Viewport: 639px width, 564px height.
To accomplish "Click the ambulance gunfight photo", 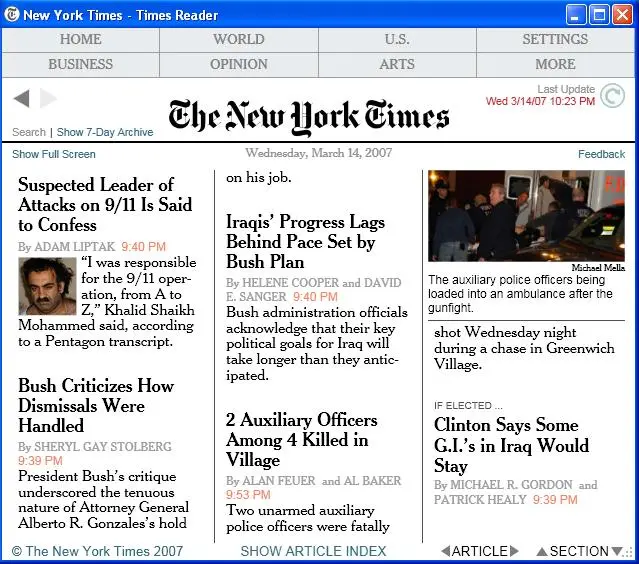I will click(x=526, y=216).
